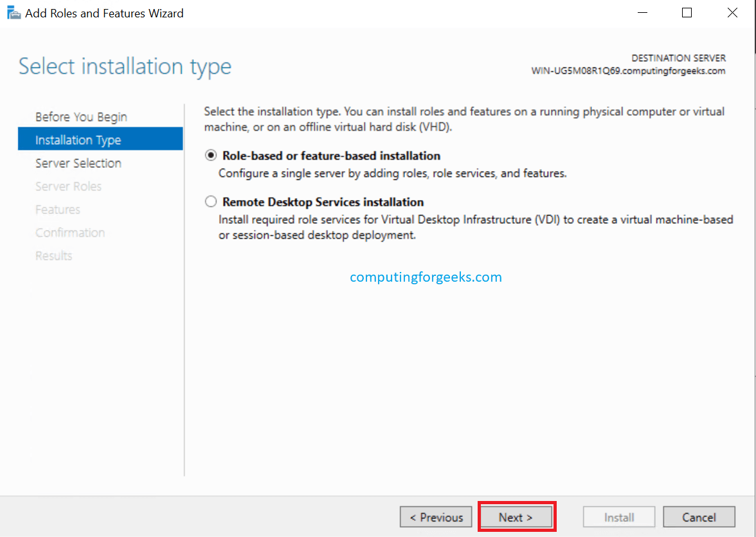This screenshot has width=756, height=537.
Task: Choose Remote Desktop Services installation option
Action: coord(211,202)
